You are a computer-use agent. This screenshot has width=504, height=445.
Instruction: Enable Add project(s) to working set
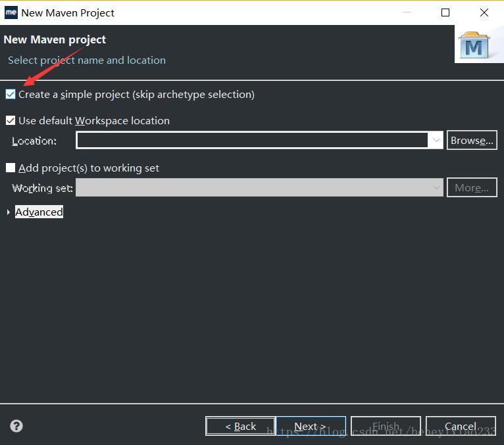pyautogui.click(x=11, y=168)
